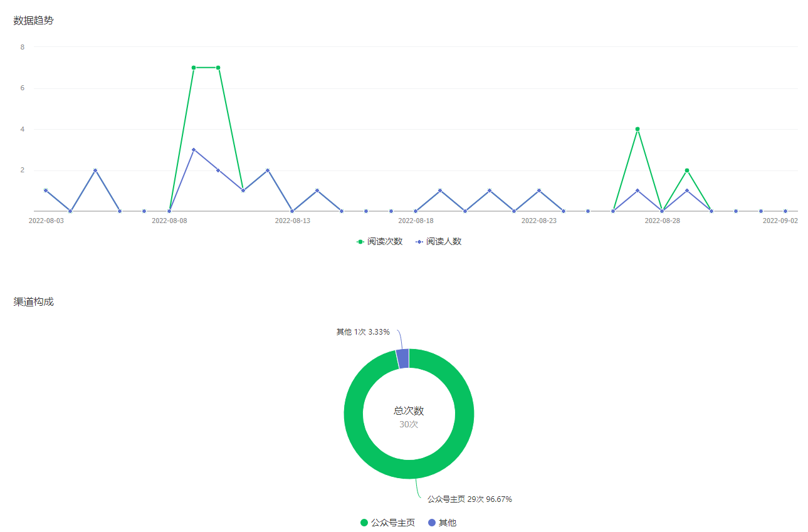Click the y-axis value 4

point(23,129)
